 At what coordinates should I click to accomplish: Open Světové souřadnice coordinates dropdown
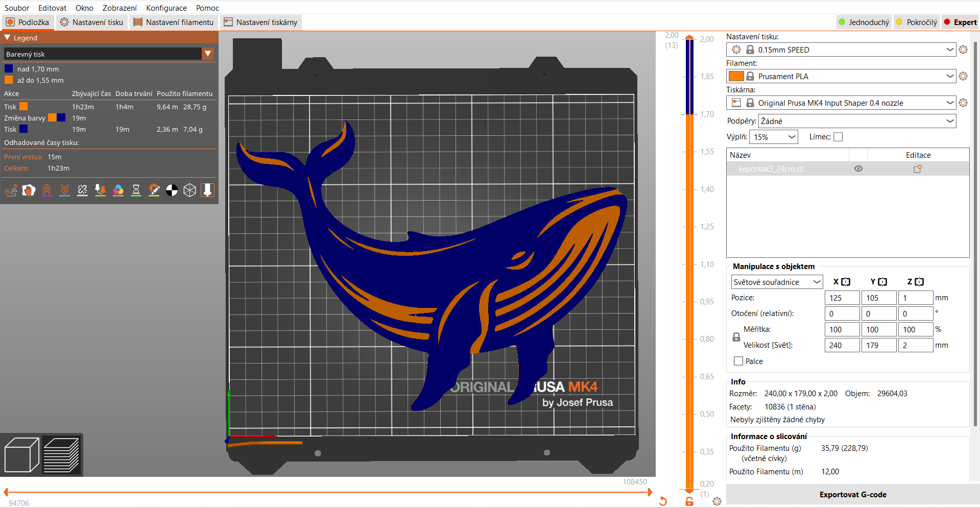click(x=777, y=282)
